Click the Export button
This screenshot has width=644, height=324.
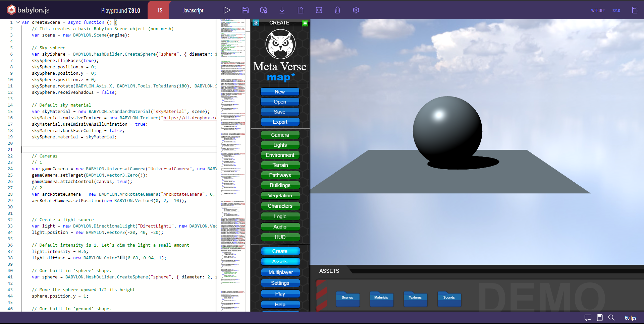(280, 122)
